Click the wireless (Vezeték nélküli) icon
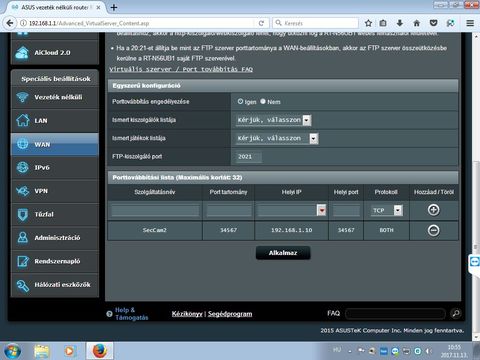Viewport: 480px width, 360px height. tap(22, 97)
